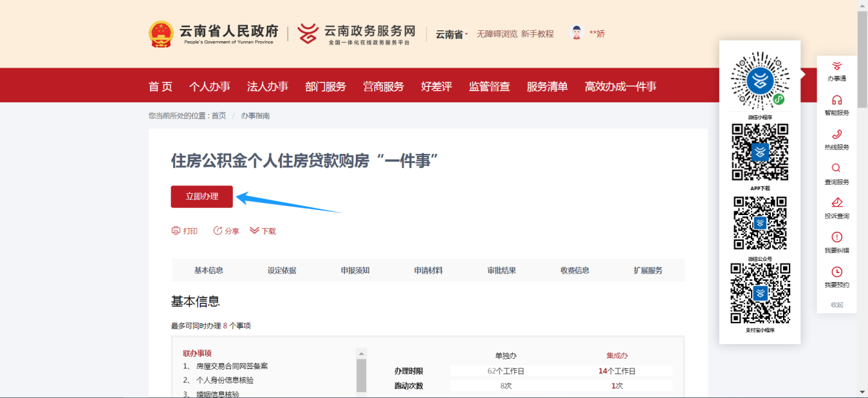Click the 62个工作日 value cell
Screen dimensions: 868x398
coord(506,371)
